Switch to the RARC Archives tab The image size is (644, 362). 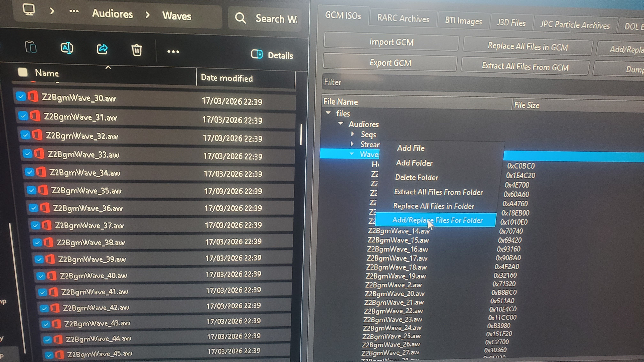pyautogui.click(x=403, y=19)
